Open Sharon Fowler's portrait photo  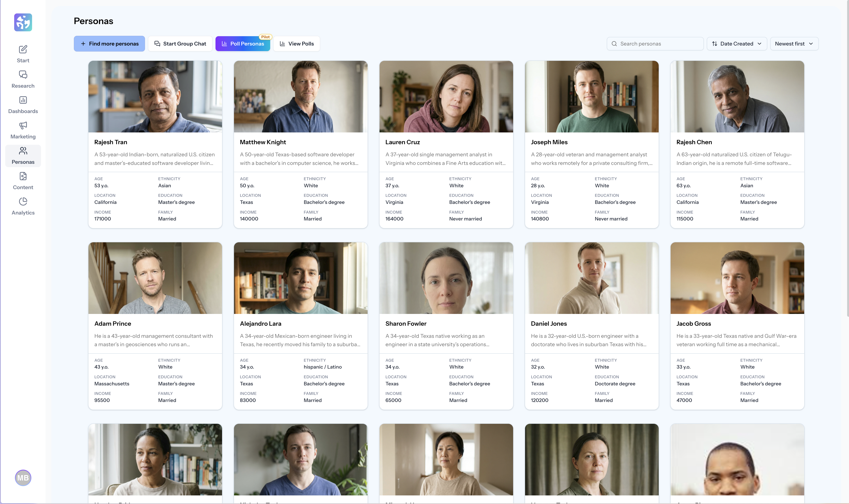click(x=446, y=278)
